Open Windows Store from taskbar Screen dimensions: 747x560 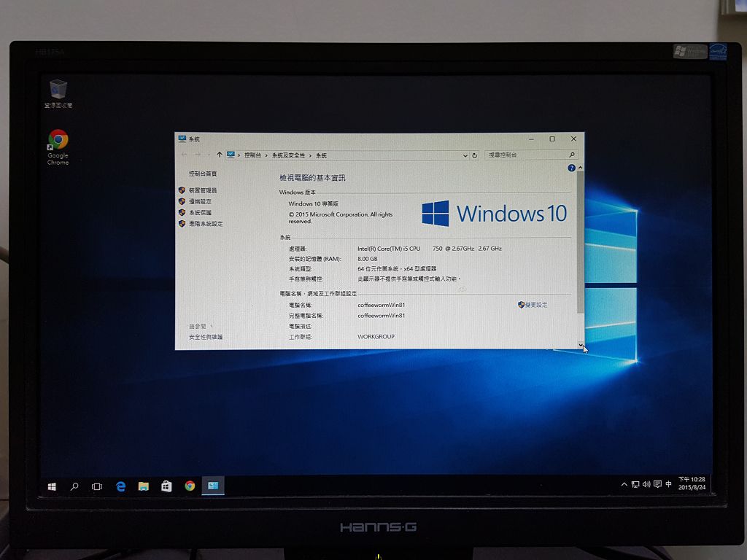tap(166, 486)
